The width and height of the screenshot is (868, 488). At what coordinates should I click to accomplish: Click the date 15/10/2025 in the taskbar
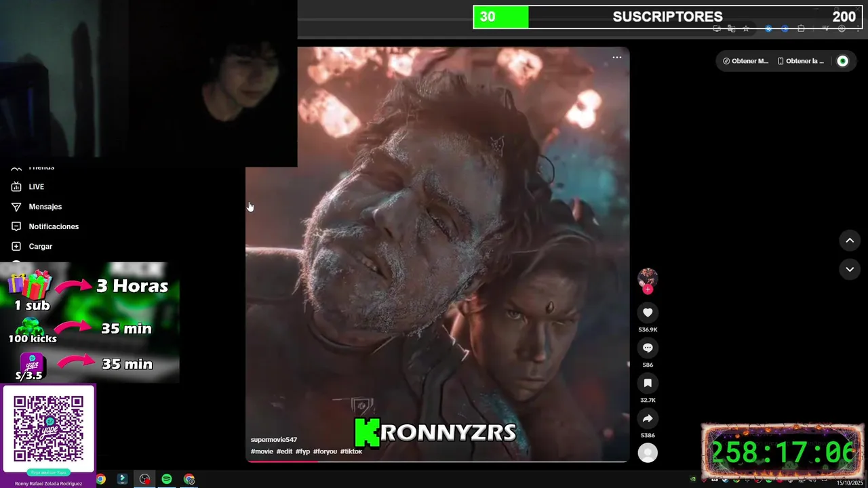click(850, 483)
